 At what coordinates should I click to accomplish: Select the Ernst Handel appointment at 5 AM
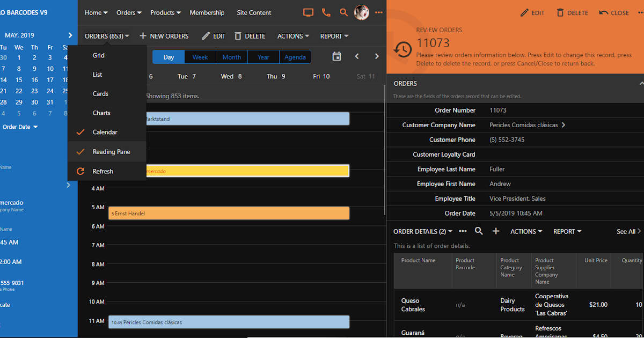[x=229, y=212]
